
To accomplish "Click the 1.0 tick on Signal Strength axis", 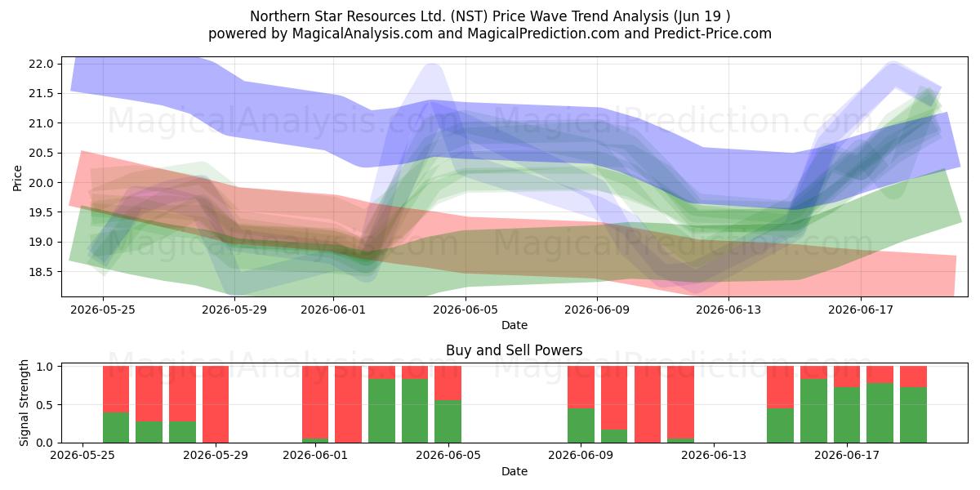I will tap(46, 367).
